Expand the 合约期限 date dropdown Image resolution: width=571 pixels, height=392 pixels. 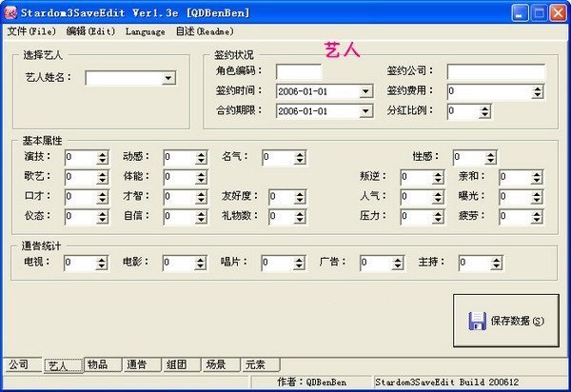(x=365, y=111)
